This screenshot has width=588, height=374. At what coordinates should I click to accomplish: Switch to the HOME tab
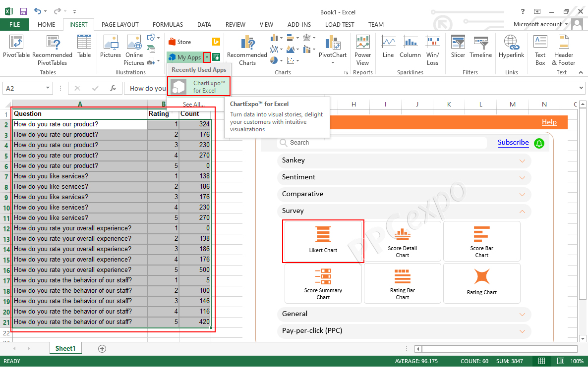tap(46, 24)
